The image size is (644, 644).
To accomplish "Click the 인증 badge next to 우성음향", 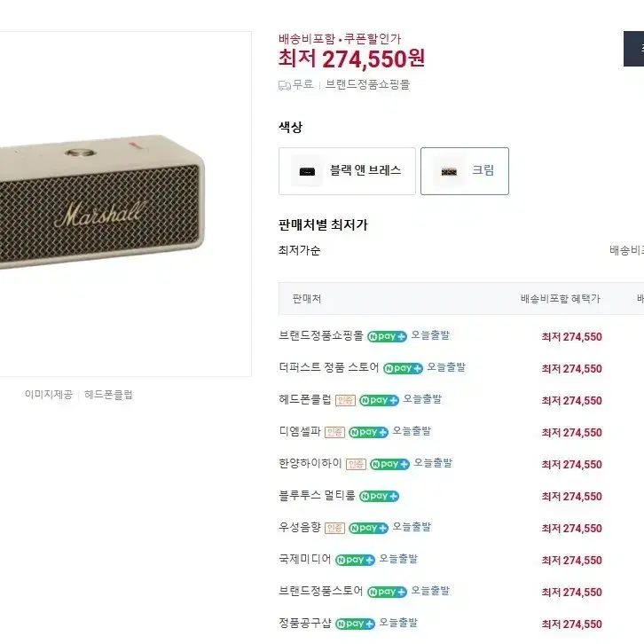I will point(334,528).
